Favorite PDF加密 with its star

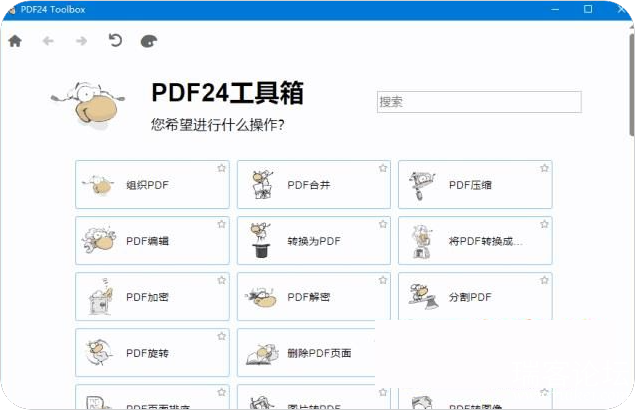pyautogui.click(x=221, y=280)
